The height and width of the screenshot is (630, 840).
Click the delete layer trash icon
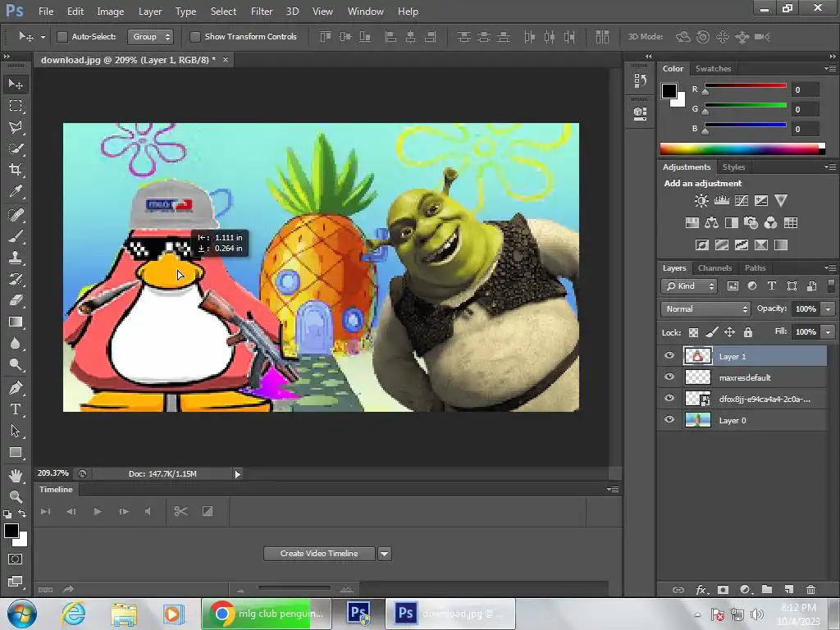click(x=810, y=589)
